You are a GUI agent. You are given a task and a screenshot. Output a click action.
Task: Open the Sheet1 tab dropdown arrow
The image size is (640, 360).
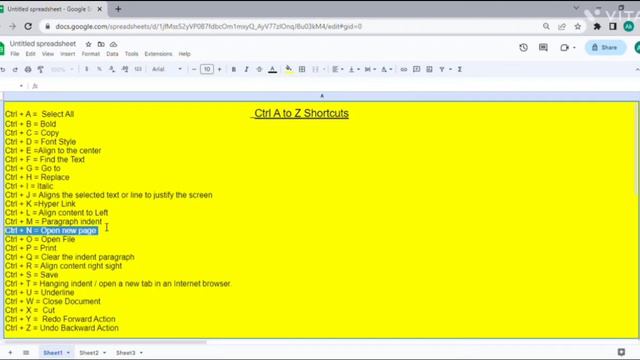click(x=68, y=353)
